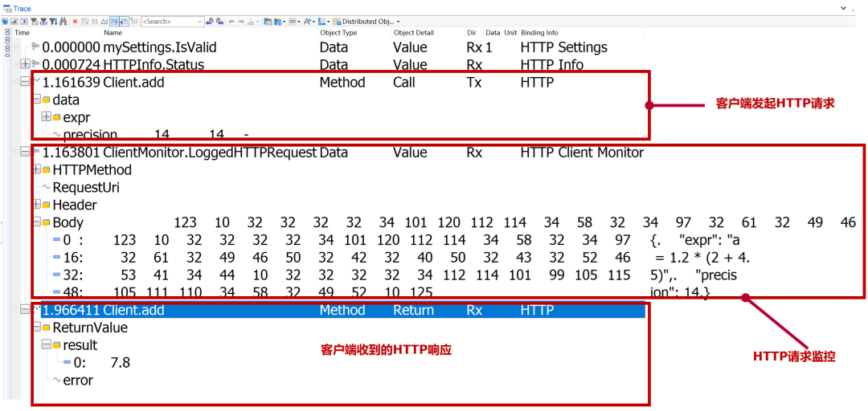
Task: Go back with the left arrow icon
Action: (231, 22)
